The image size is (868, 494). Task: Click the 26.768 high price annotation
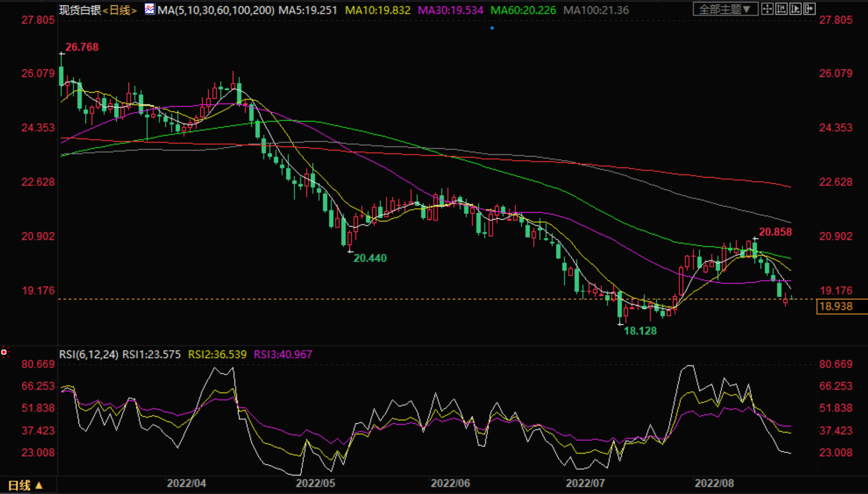(82, 47)
